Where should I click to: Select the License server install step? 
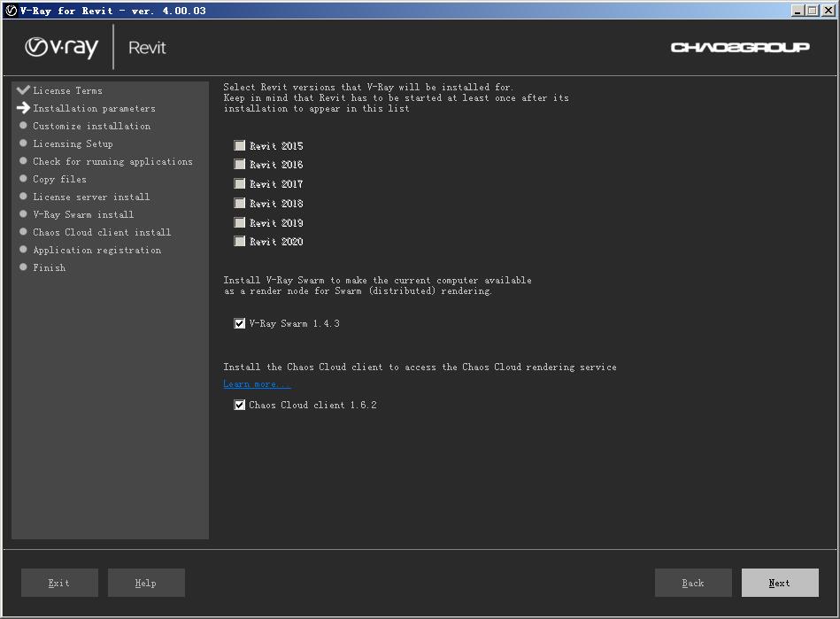point(91,197)
